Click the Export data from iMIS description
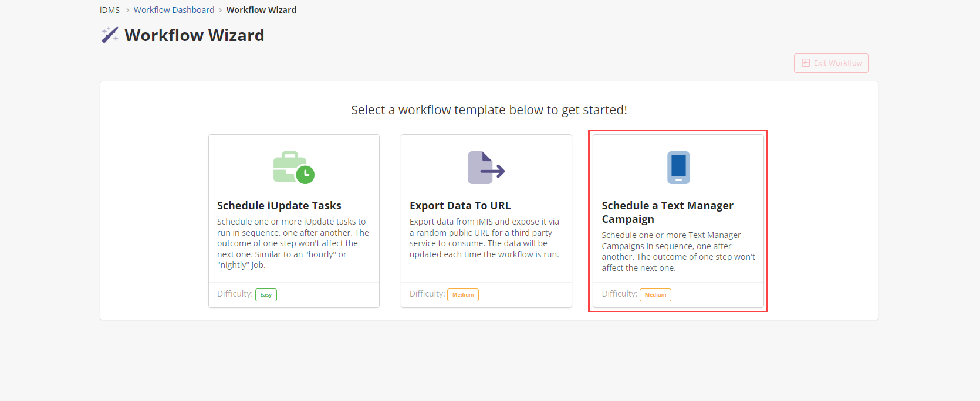 pos(484,238)
